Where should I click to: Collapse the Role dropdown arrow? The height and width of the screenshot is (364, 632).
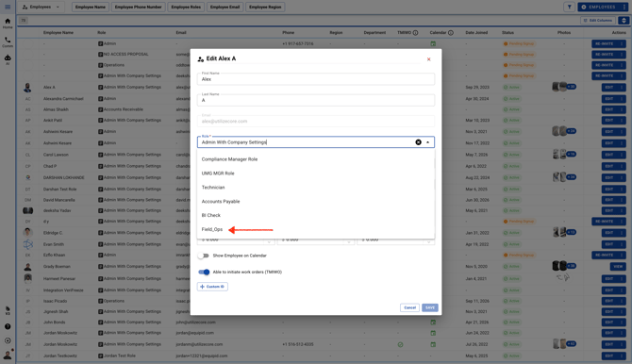pos(428,142)
